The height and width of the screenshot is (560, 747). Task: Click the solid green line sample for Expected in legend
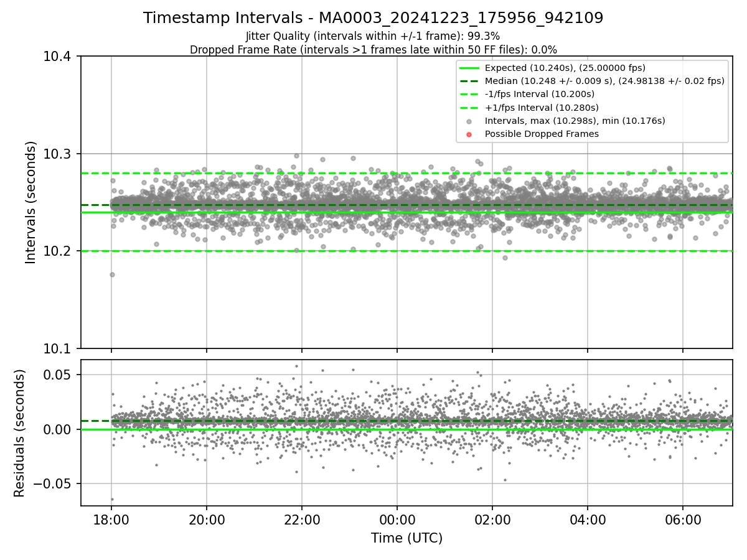pos(469,68)
